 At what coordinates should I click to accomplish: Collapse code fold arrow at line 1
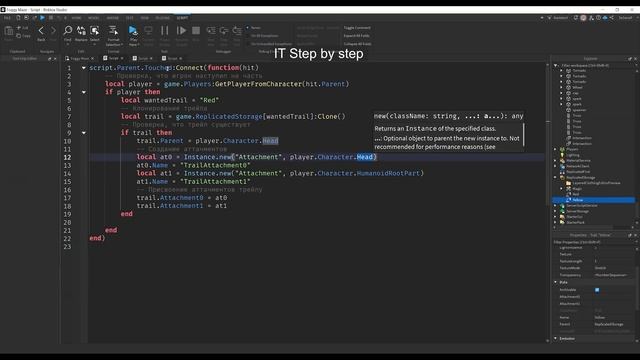pos(84,68)
